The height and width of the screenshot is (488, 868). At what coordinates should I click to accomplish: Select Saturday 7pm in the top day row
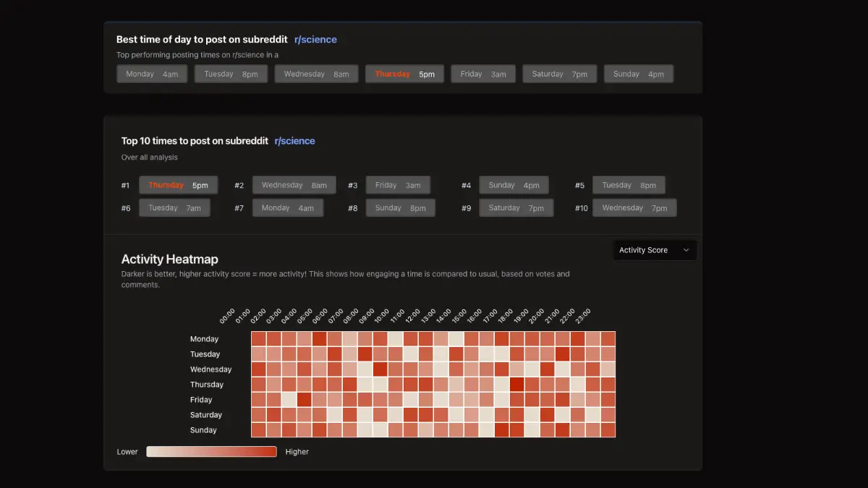click(559, 74)
